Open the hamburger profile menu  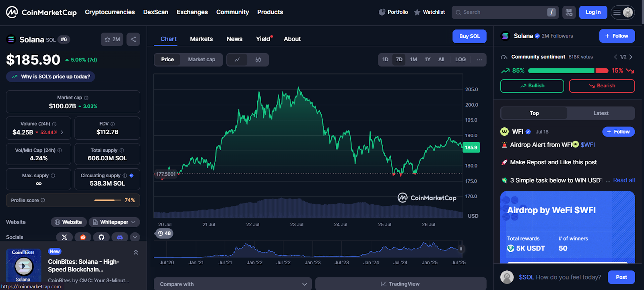click(622, 12)
